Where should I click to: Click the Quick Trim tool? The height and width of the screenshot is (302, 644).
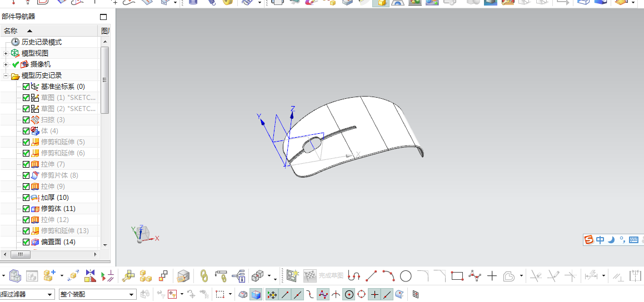536,276
